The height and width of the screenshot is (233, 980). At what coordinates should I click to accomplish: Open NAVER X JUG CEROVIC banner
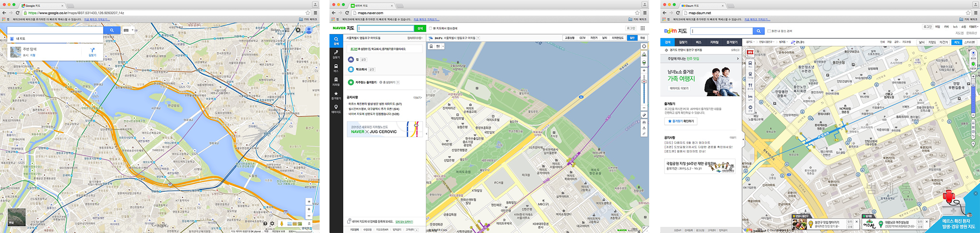point(385,130)
